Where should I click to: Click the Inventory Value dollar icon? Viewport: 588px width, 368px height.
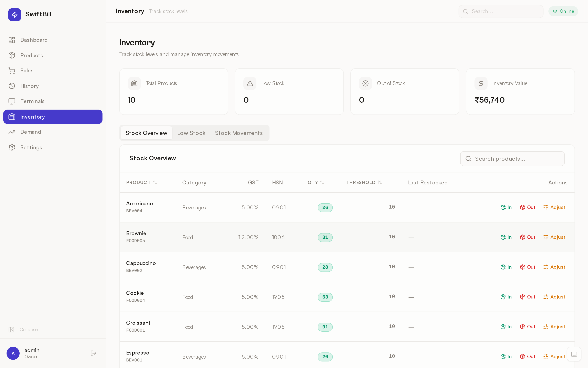(481, 83)
